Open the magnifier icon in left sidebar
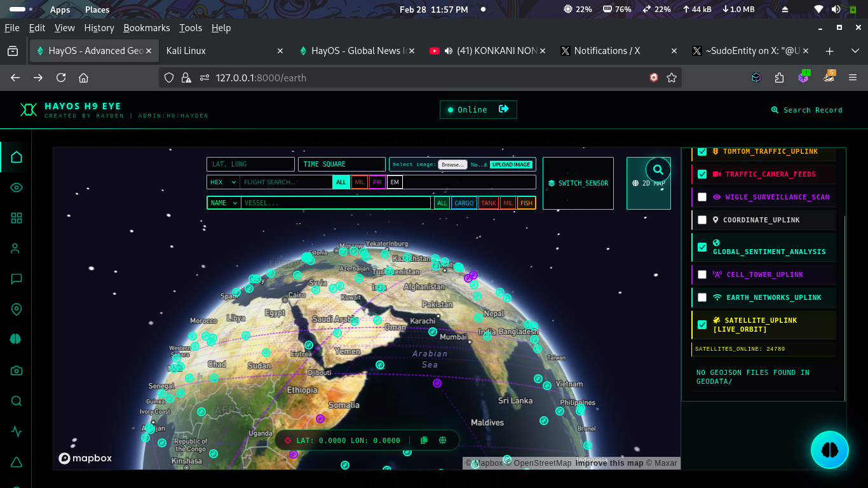 point(17,401)
